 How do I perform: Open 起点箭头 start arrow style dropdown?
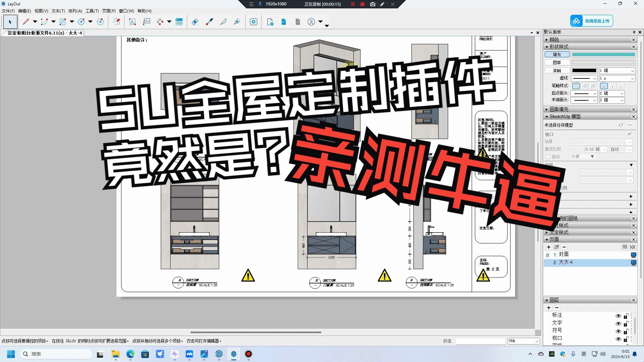click(584, 93)
